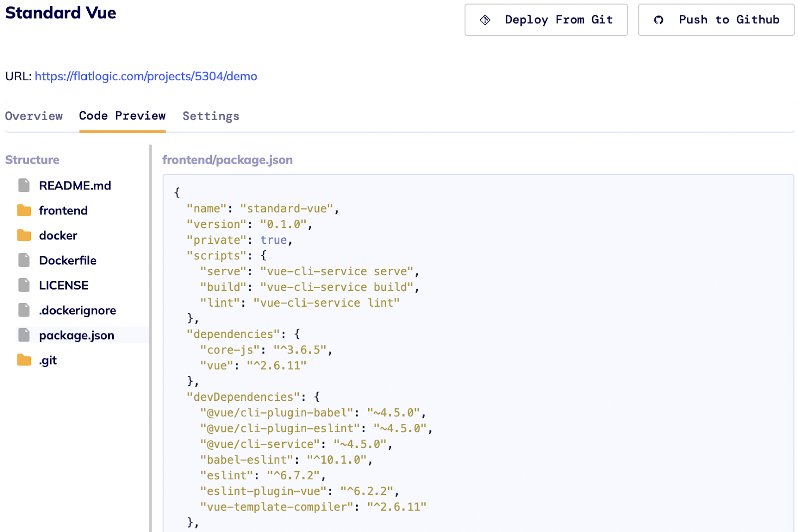Click the "vue-template-compiler" line
Image resolution: width=798 pixels, height=532 pixels.
click(x=313, y=507)
